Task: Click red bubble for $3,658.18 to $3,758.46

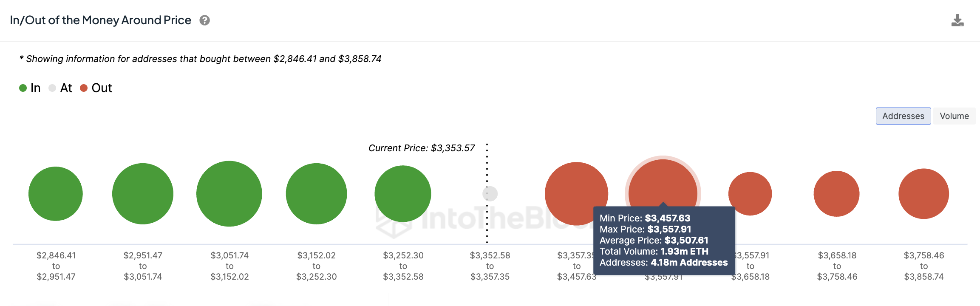Action: tap(836, 194)
